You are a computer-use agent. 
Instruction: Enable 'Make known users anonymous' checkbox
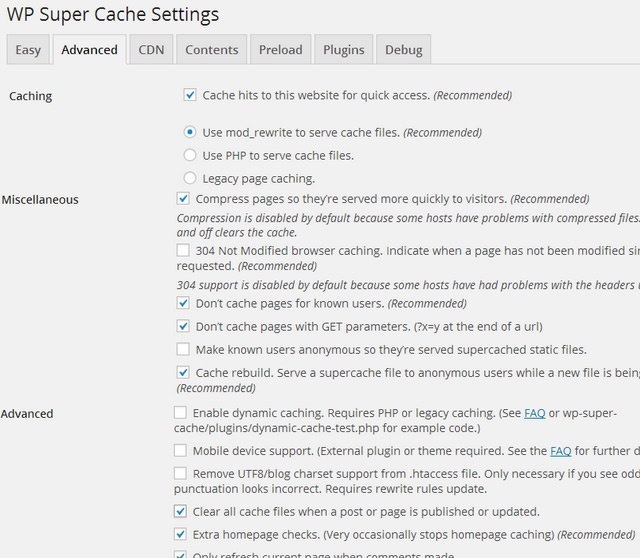point(183,349)
